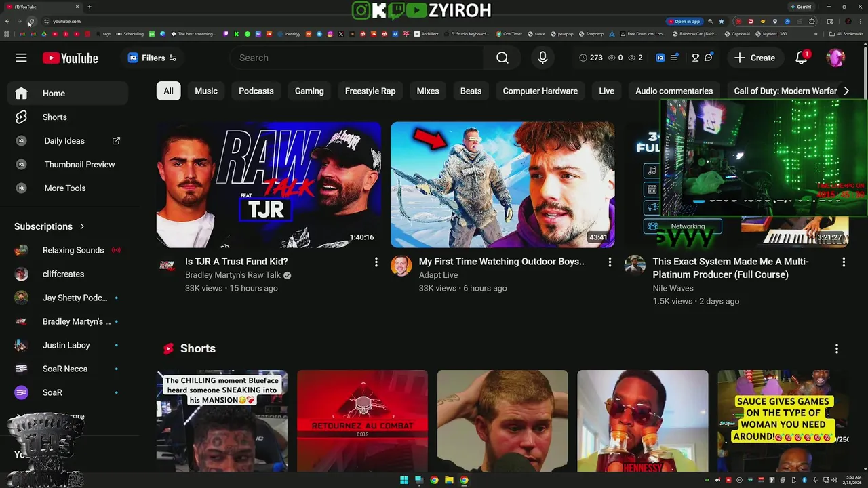Open the Outdoor Boys reaction video thumbnail
Screen dimensions: 868x488
tap(502, 185)
